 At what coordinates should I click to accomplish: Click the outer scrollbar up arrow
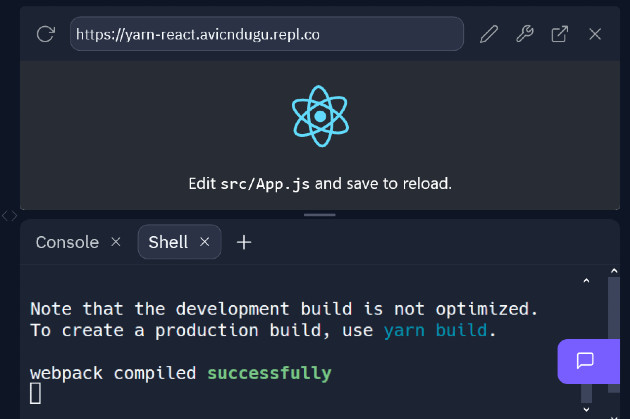click(614, 271)
